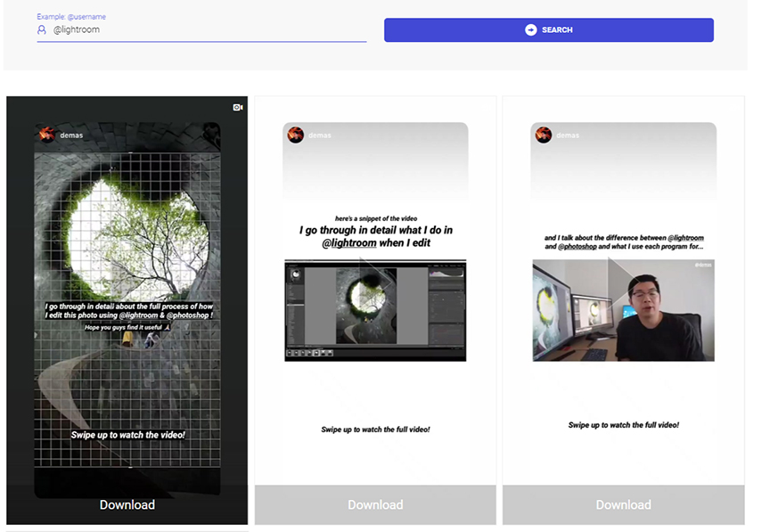Click the video camera icon on first story

click(x=238, y=107)
